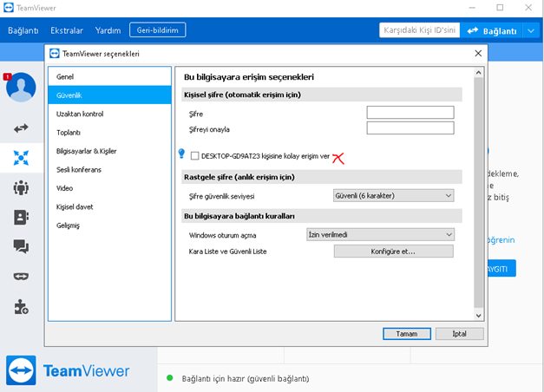This screenshot has width=544, height=392.
Task: Maximize the TeamViewer main window
Action: tap(500, 8)
